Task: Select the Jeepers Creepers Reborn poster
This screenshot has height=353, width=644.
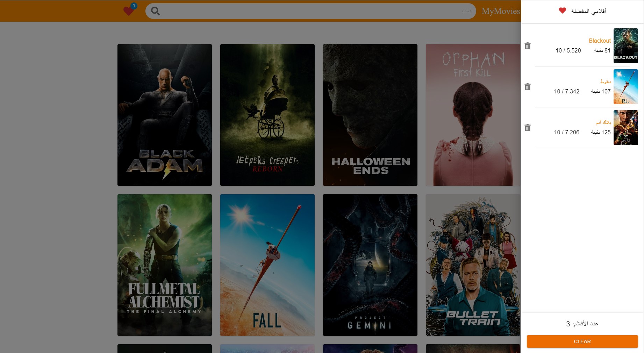Action: (x=267, y=115)
